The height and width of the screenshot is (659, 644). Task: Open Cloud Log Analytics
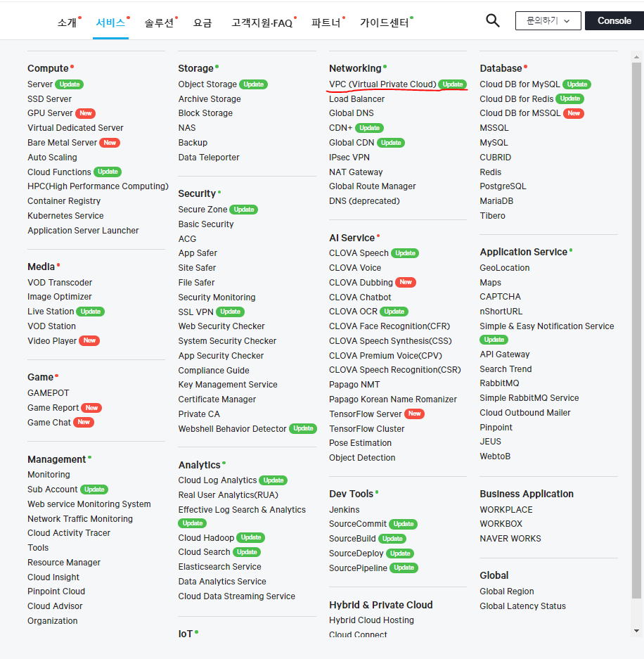[x=217, y=480]
